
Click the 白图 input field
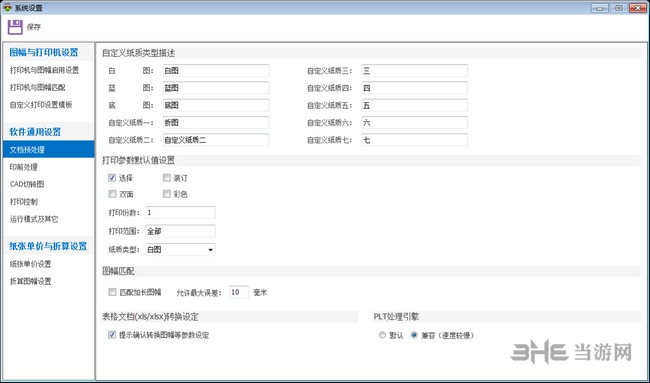[216, 70]
